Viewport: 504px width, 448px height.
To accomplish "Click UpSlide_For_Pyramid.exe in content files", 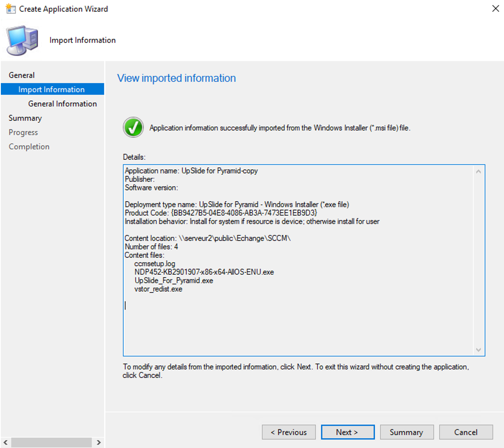I will pyautogui.click(x=174, y=281).
